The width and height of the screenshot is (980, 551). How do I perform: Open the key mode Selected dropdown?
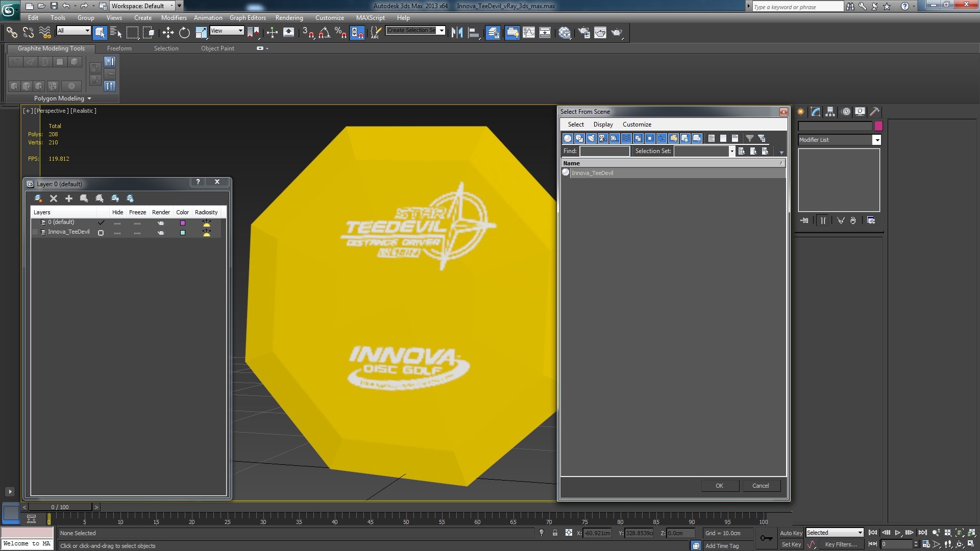835,533
